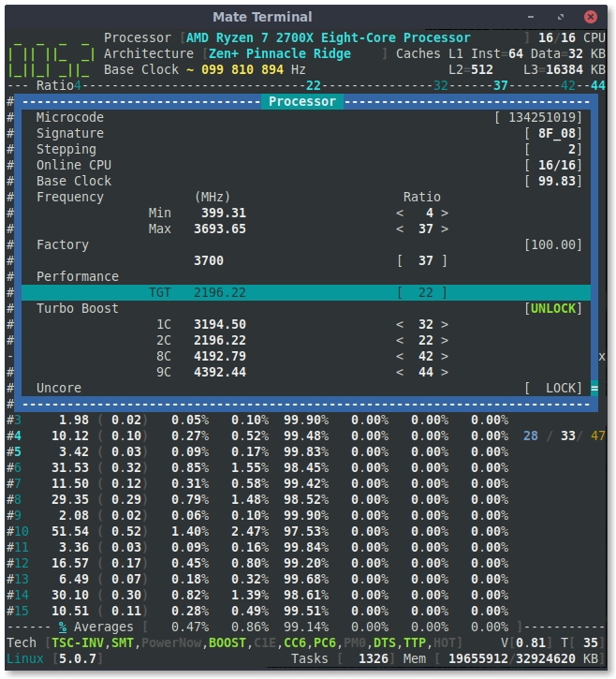This screenshot has width=616, height=679.
Task: Select the highlighted TGT 2196.22 row
Action: tap(306, 293)
